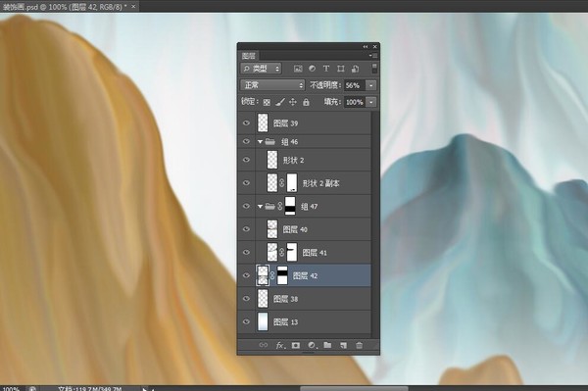Image resolution: width=588 pixels, height=391 pixels.
Task: Close the 装饰画.psd document tab
Action: pos(133,7)
